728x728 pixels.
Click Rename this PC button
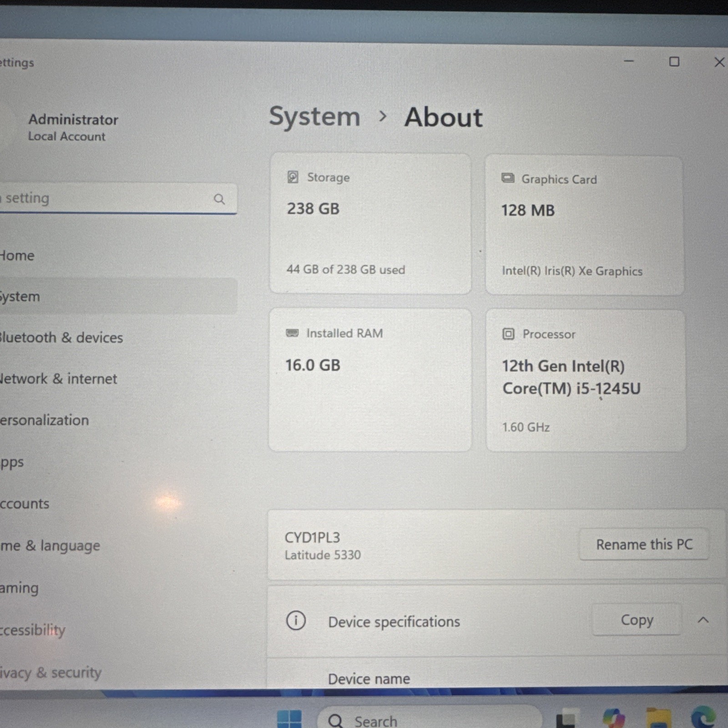coord(644,544)
